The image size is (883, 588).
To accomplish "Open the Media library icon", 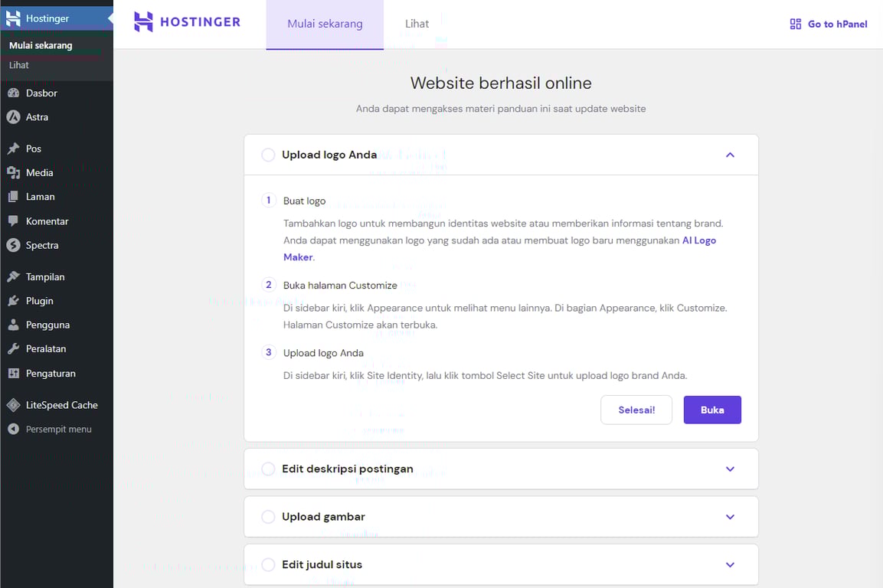I will 11,172.
